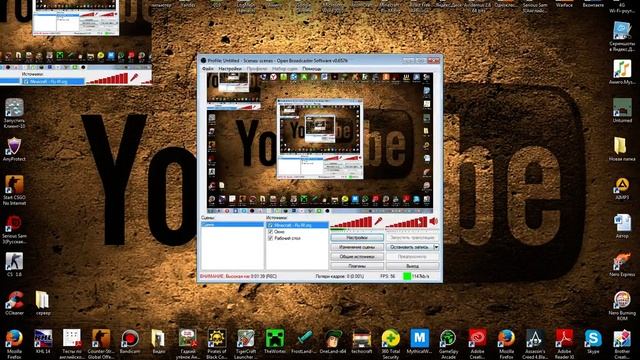Open the CS 1.6 desktop shortcut
This screenshot has height=360, width=640.
pos(14,264)
